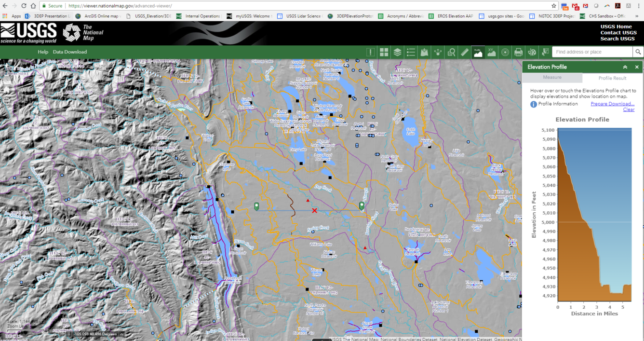Open the Legend list icon
The image size is (644, 341).
(411, 52)
